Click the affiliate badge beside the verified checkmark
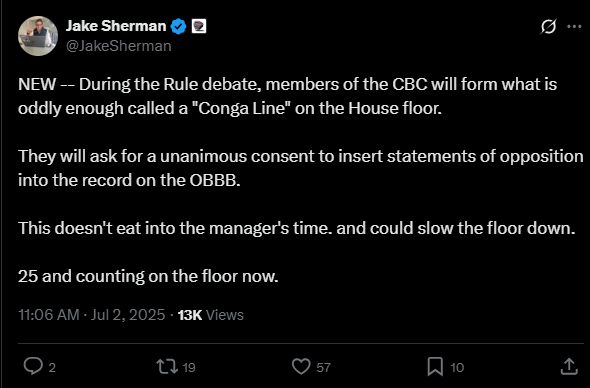Image resolution: width=590 pixels, height=388 pixels. [x=199, y=26]
